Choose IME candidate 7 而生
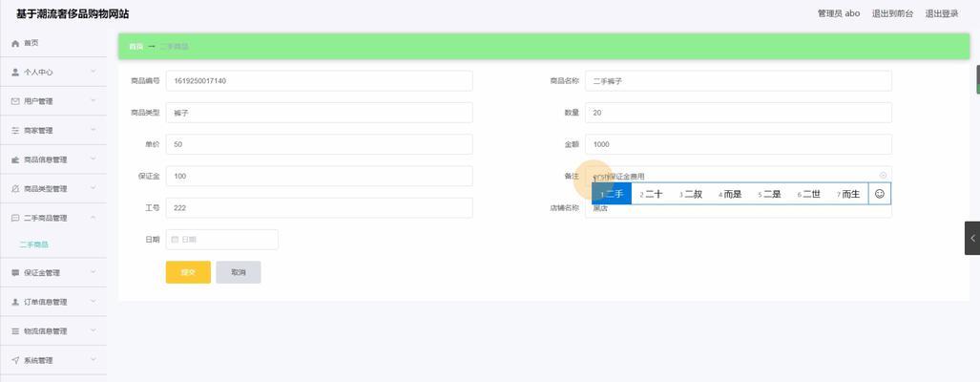Viewport: 980px width, 382px height. click(848, 194)
